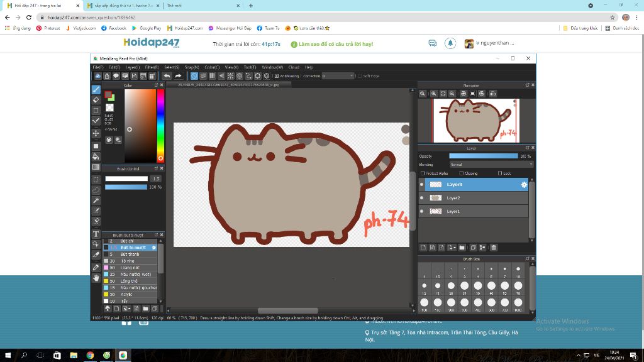The height and width of the screenshot is (362, 644).
Task: Open the Select(S) menu
Action: pyautogui.click(x=172, y=67)
